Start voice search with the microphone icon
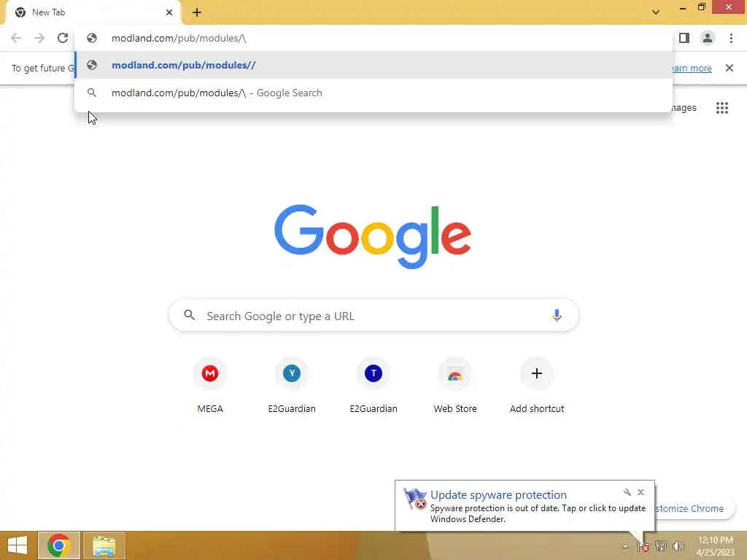Viewport: 747px width, 560px height. [x=557, y=315]
